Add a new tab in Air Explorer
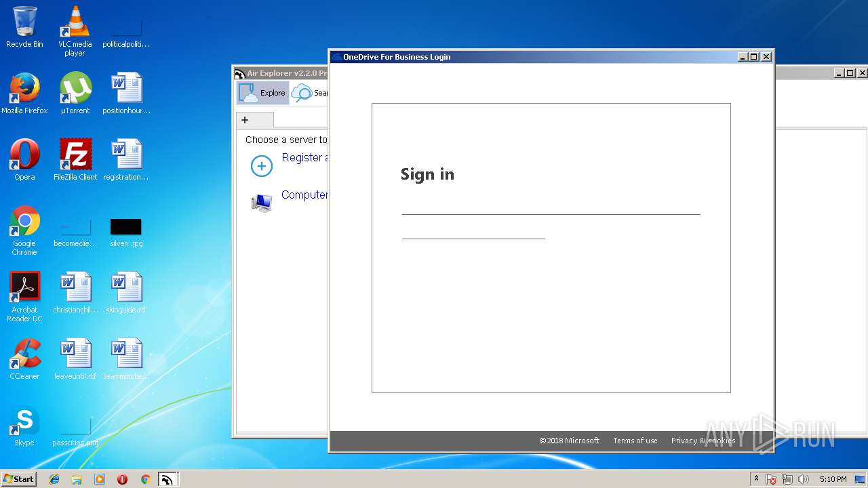The image size is (868, 488). (245, 120)
